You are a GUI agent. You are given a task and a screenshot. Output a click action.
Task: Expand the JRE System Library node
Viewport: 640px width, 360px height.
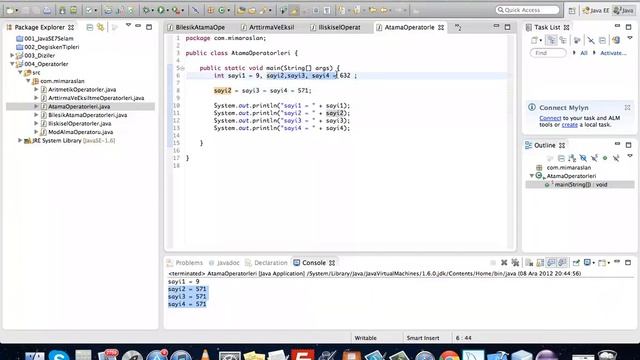coord(20,140)
